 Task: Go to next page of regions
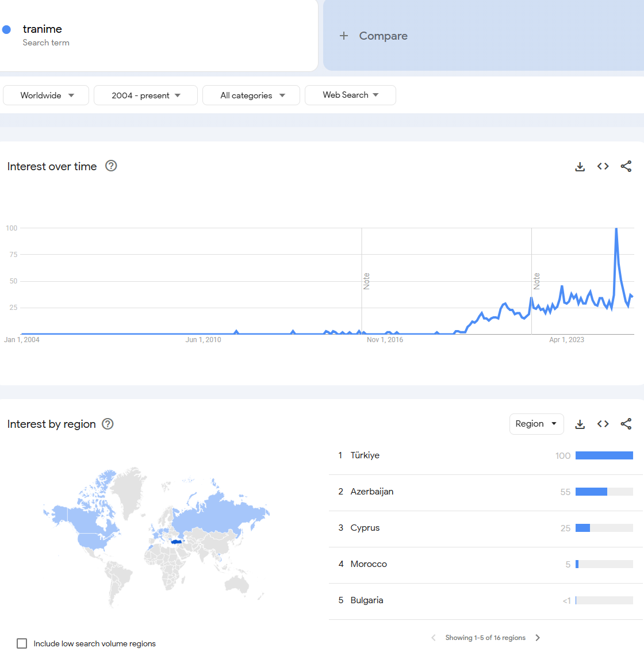[x=538, y=638]
